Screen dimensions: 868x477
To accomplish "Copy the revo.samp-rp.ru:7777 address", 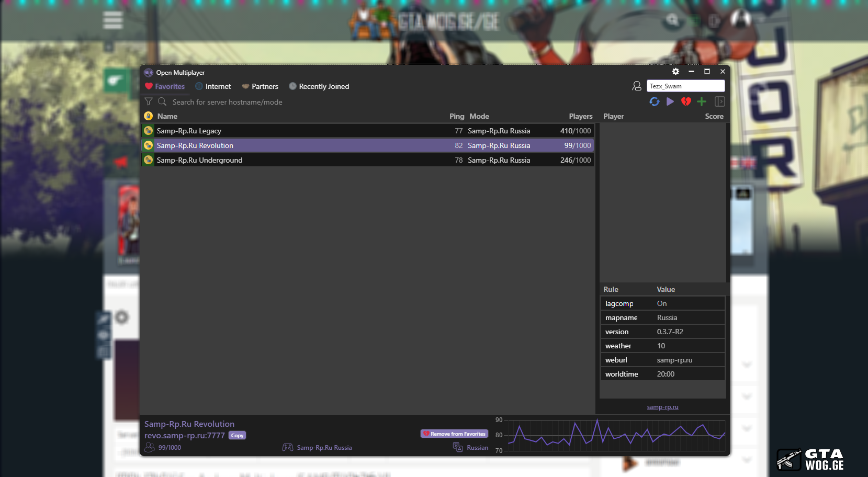I will [237, 436].
